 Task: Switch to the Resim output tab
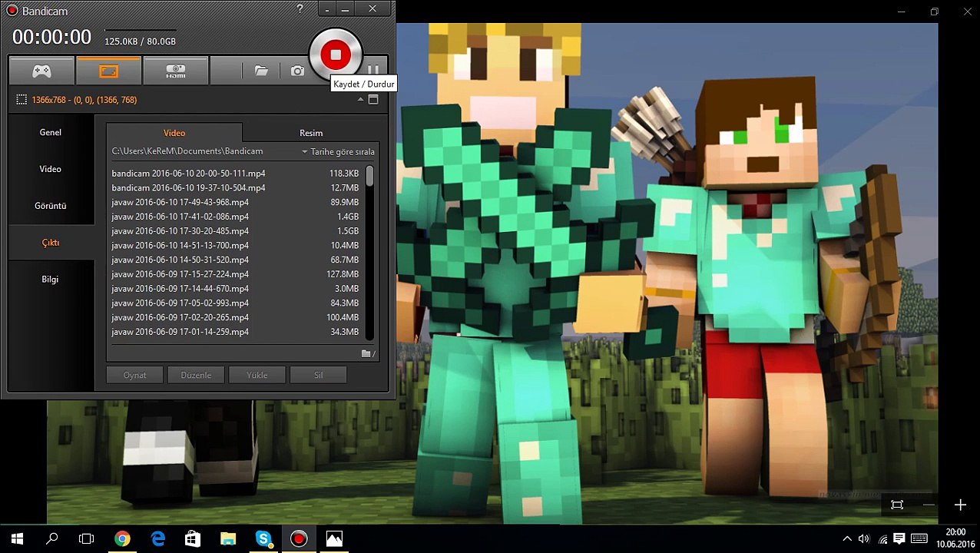click(x=311, y=133)
